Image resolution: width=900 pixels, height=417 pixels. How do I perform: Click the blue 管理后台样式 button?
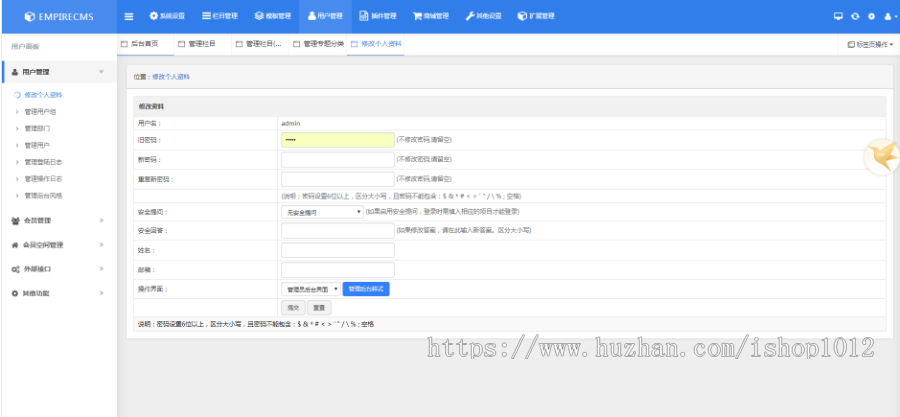point(366,289)
